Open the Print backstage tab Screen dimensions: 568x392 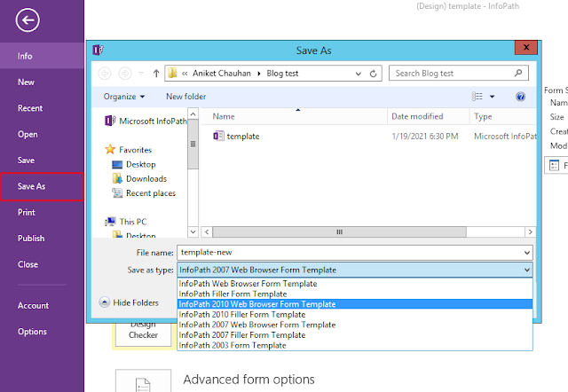point(42,213)
